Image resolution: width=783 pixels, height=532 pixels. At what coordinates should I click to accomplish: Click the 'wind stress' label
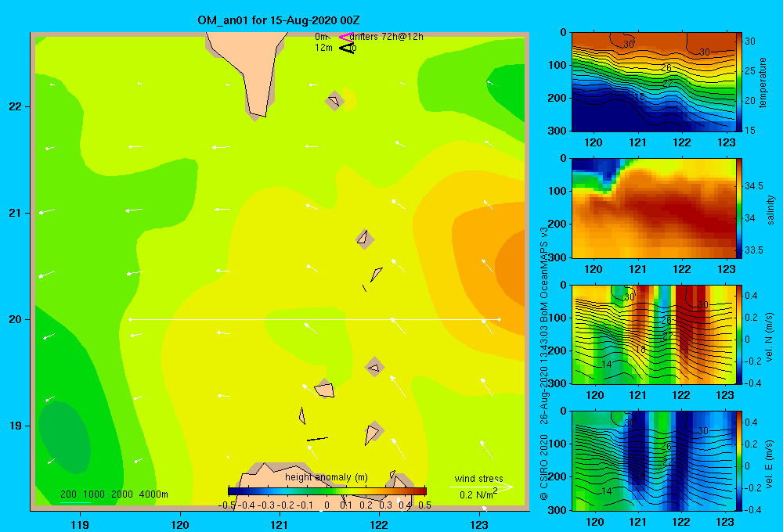tap(479, 478)
